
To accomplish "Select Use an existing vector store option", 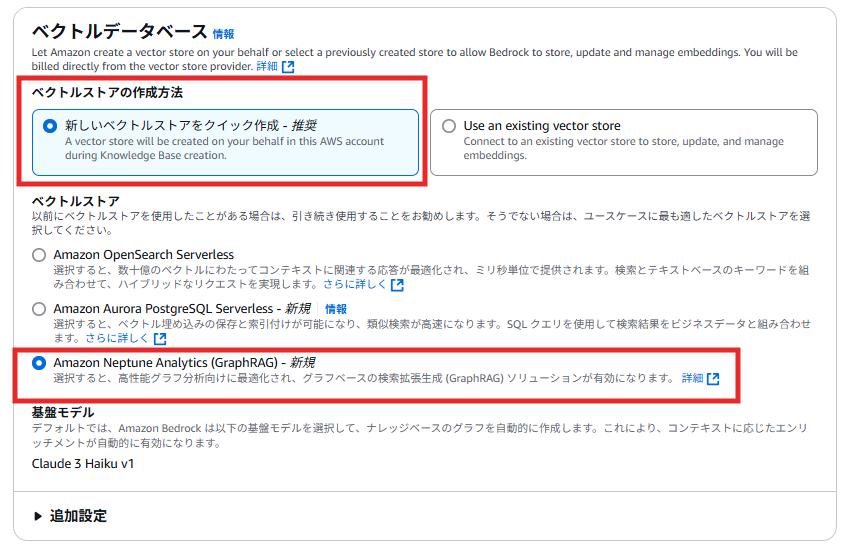I will (449, 126).
